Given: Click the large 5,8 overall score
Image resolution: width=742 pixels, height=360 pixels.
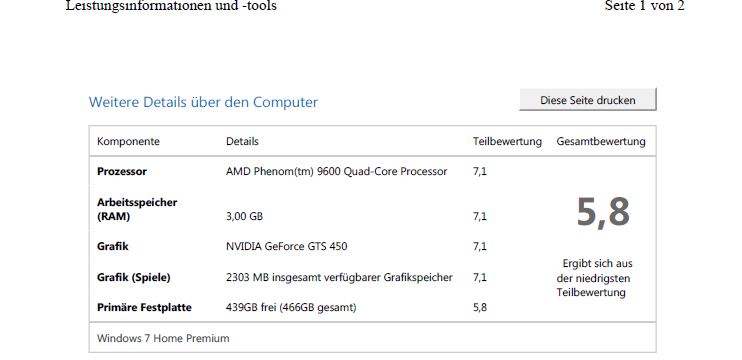Looking at the screenshot, I should coord(603,212).
